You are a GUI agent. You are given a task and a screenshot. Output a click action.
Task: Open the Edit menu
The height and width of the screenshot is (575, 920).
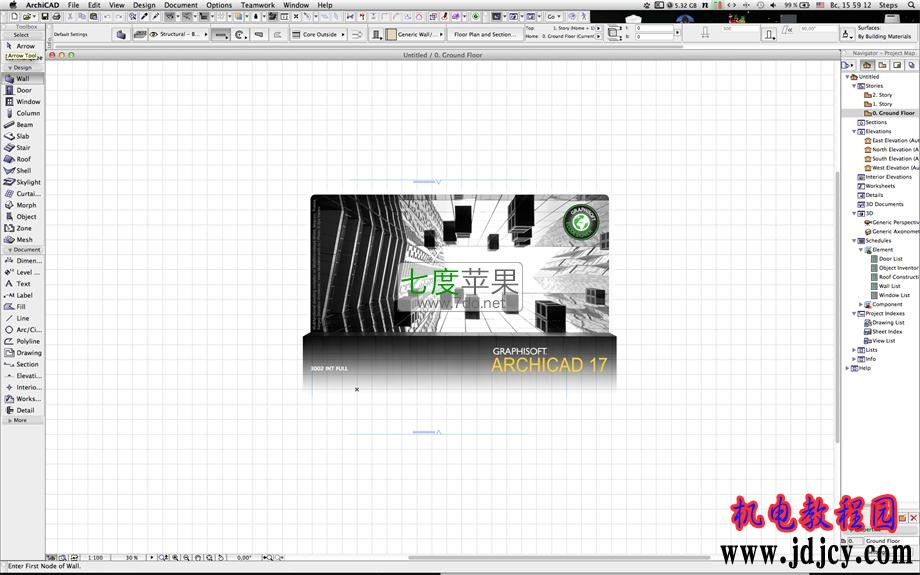(x=94, y=5)
